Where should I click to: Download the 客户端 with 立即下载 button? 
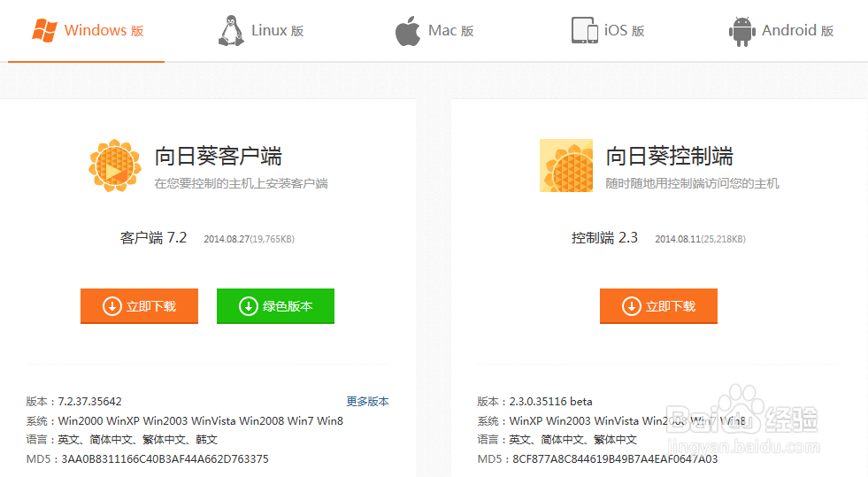139,306
